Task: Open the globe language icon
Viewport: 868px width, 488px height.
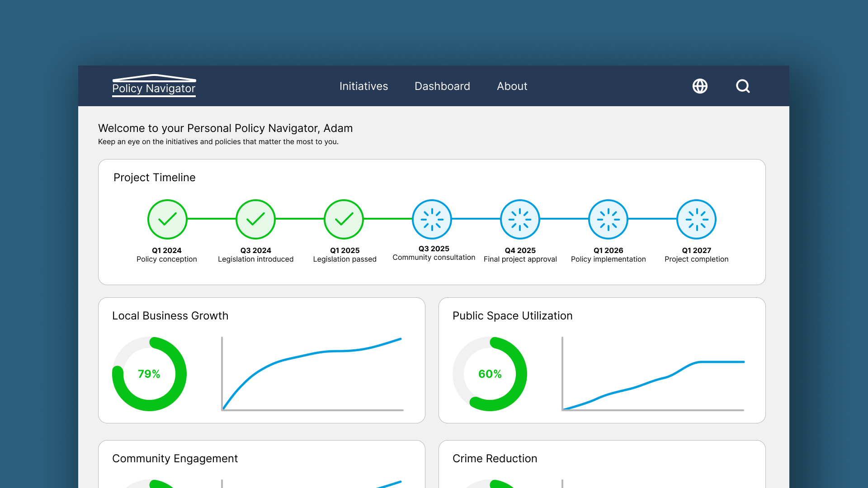Action: 700,86
